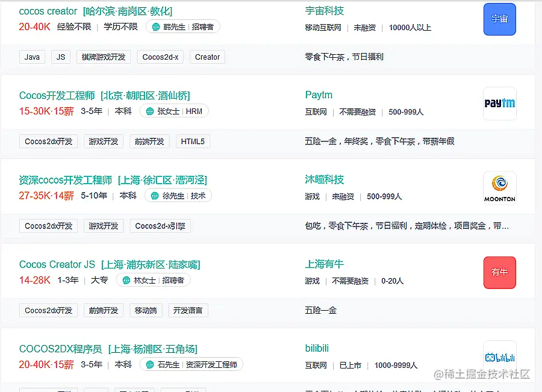The image size is (542, 392).
Task: Click 已上市 status in bilibili row
Action: tap(350, 366)
